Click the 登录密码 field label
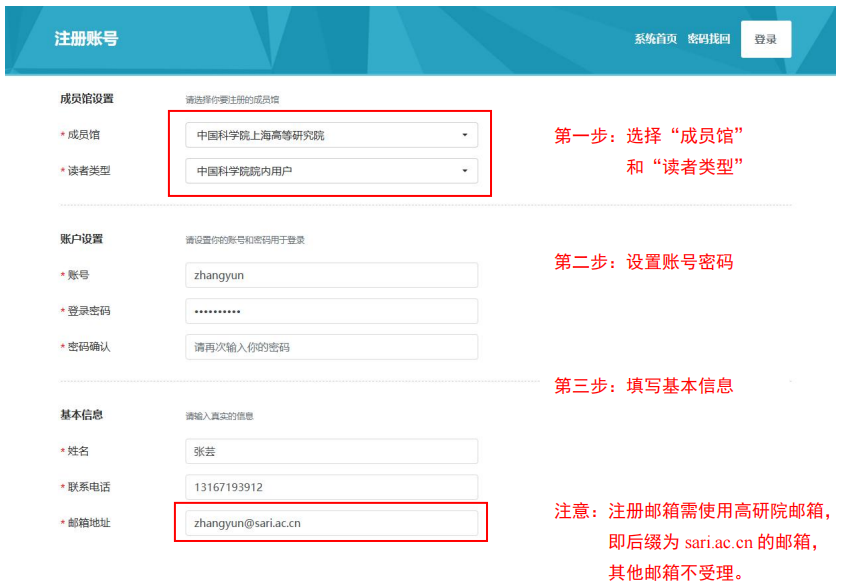The image size is (841, 588). pyautogui.click(x=89, y=311)
